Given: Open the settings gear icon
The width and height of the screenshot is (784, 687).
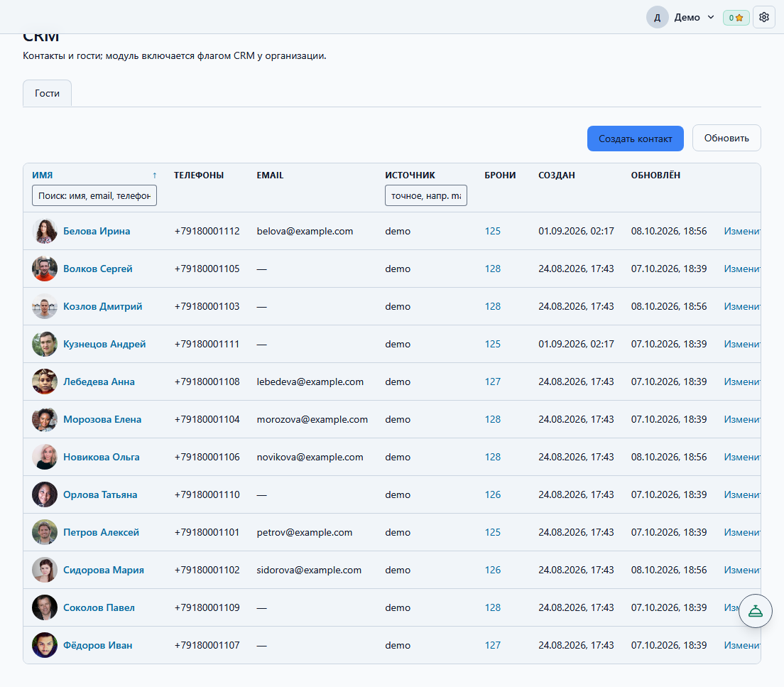Looking at the screenshot, I should 763,18.
